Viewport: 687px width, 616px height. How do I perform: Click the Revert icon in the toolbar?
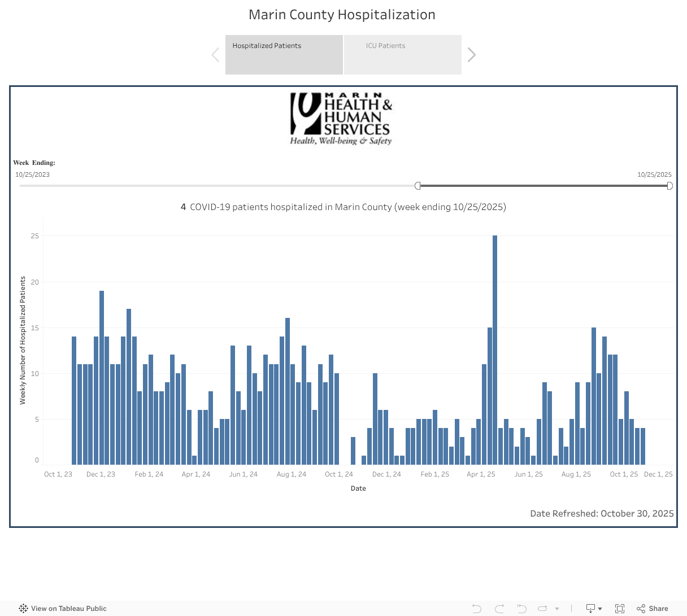(x=521, y=609)
